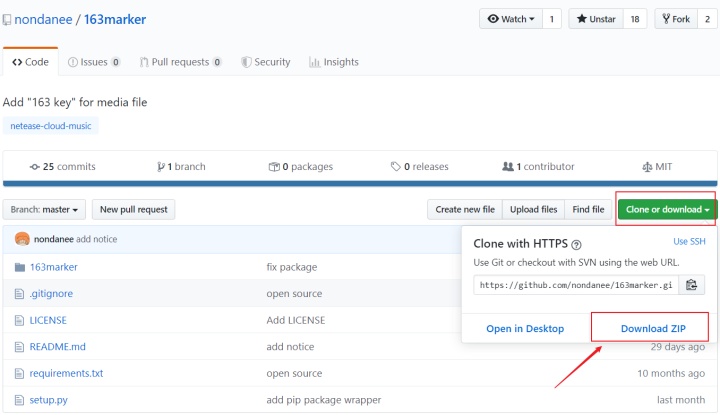Open the 163marker repository title link
The image size is (720, 415).
click(115, 19)
